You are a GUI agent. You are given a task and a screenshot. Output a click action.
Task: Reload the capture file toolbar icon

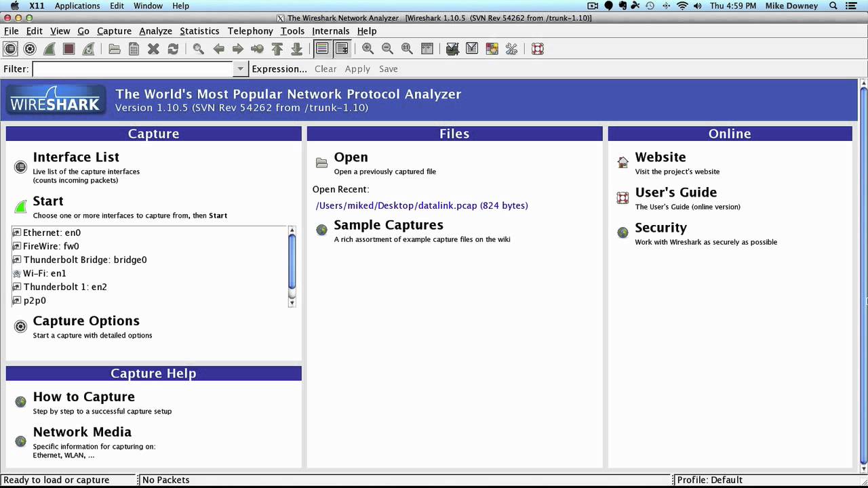coord(173,49)
